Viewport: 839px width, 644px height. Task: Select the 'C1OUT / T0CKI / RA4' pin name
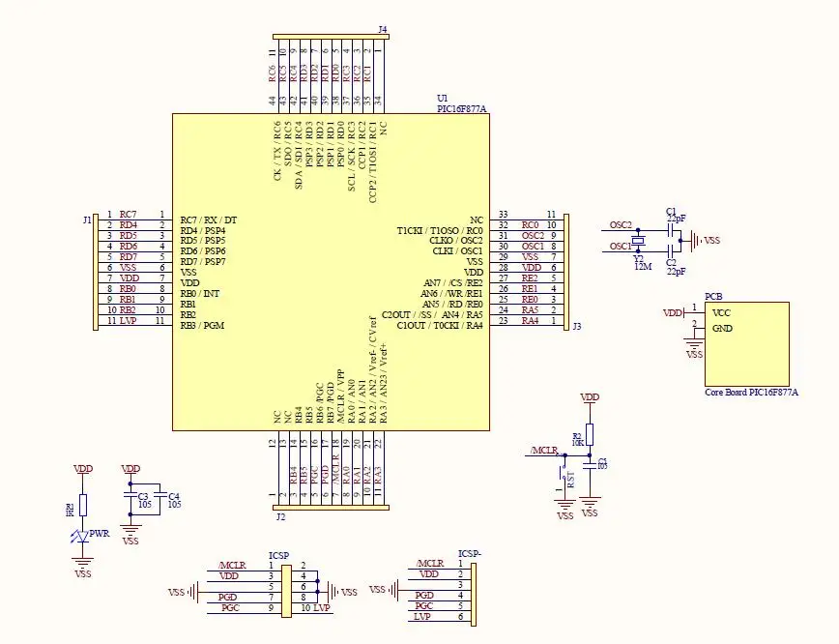[x=440, y=326]
